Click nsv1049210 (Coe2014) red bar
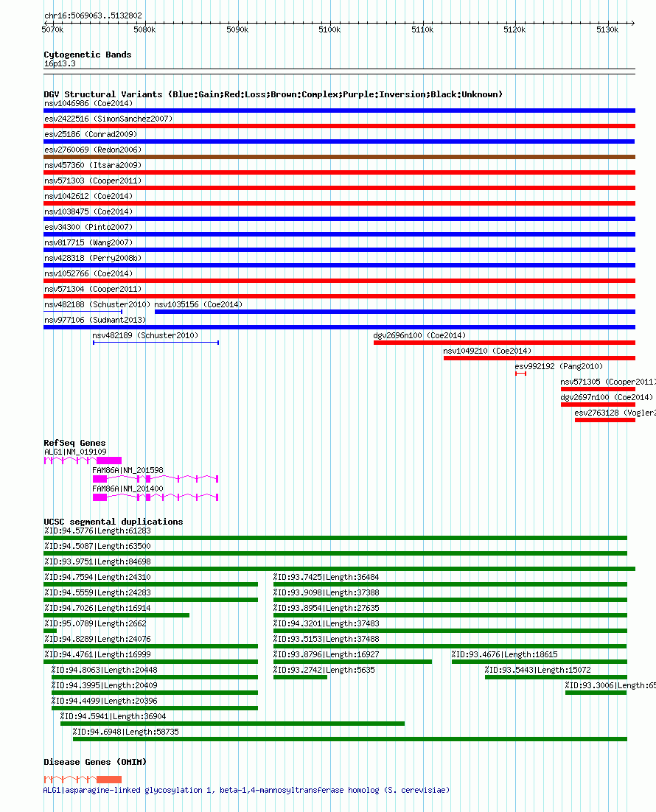 coord(540,358)
